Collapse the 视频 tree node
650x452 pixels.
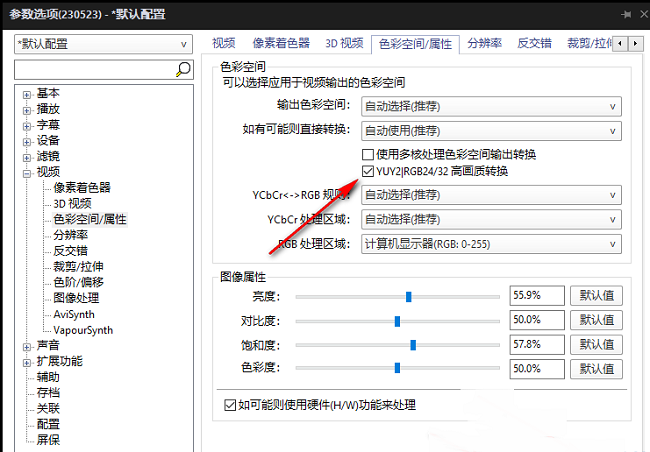27,174
